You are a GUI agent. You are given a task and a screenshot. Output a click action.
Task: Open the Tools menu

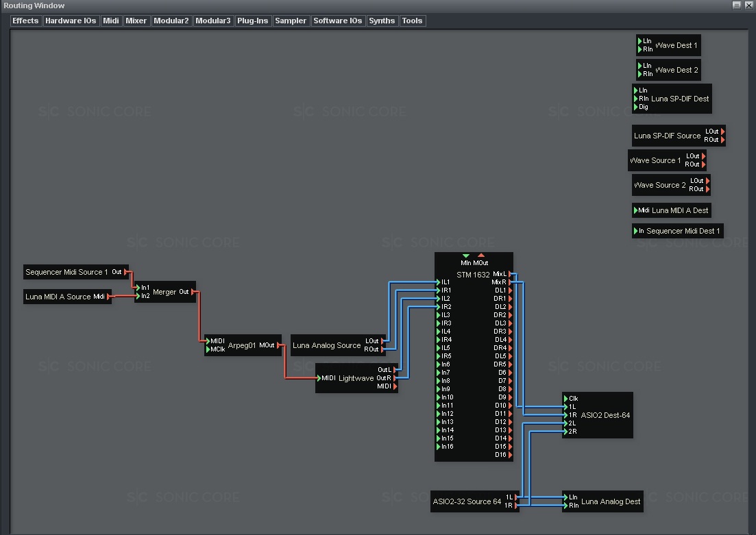(412, 21)
